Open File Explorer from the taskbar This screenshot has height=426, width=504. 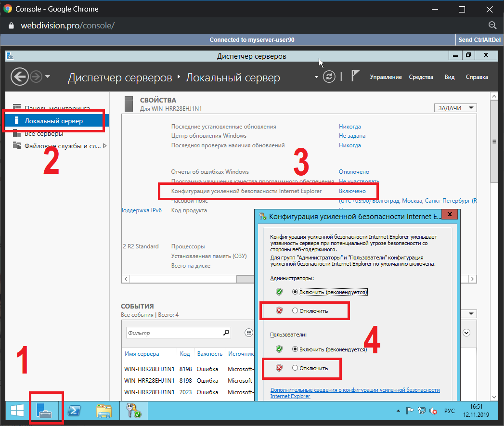click(x=104, y=411)
